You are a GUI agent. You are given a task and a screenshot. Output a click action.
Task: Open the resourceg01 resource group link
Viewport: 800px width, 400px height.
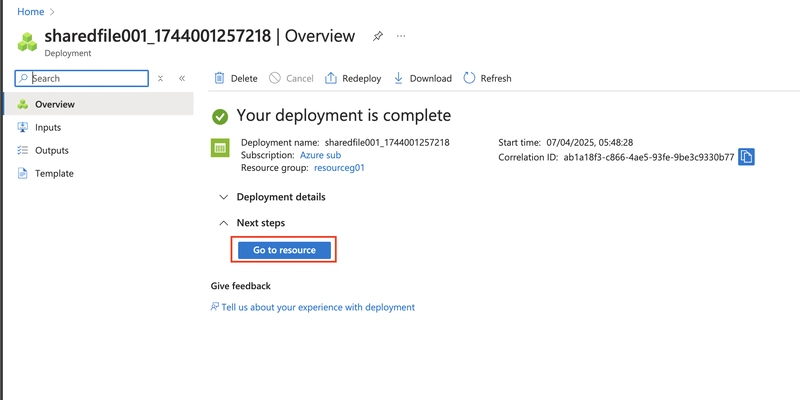[x=339, y=167]
